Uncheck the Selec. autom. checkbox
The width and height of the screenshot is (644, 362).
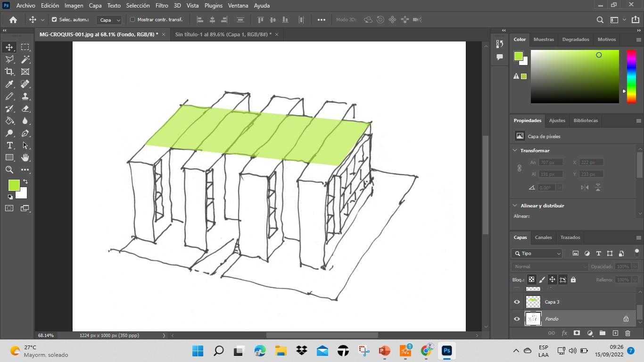(54, 20)
